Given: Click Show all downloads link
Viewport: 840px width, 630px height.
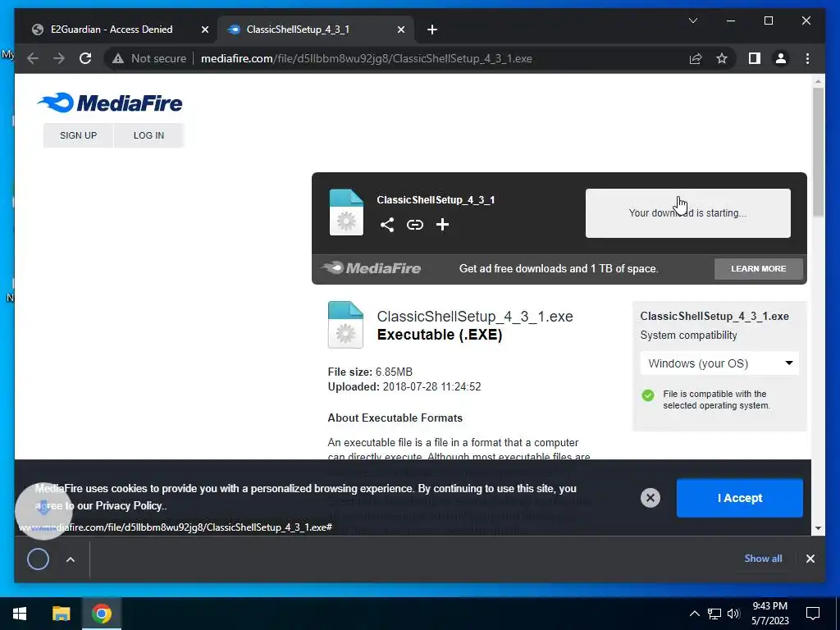Looking at the screenshot, I should coord(763,558).
